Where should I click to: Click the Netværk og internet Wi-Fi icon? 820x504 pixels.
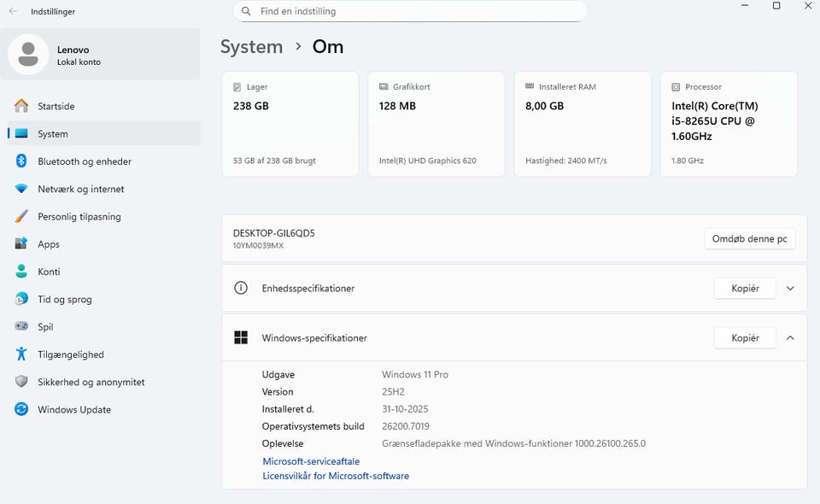tap(21, 189)
